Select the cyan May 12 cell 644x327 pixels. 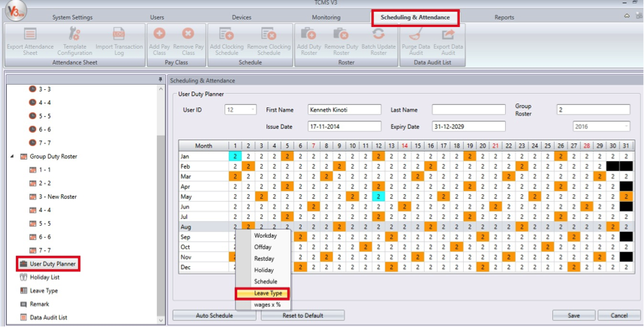(x=379, y=196)
